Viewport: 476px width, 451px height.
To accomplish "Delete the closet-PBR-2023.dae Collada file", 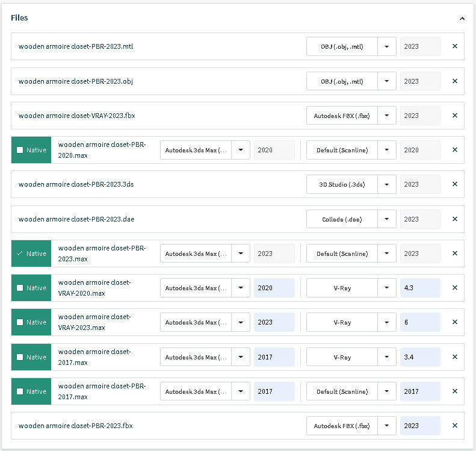I will coord(454,219).
